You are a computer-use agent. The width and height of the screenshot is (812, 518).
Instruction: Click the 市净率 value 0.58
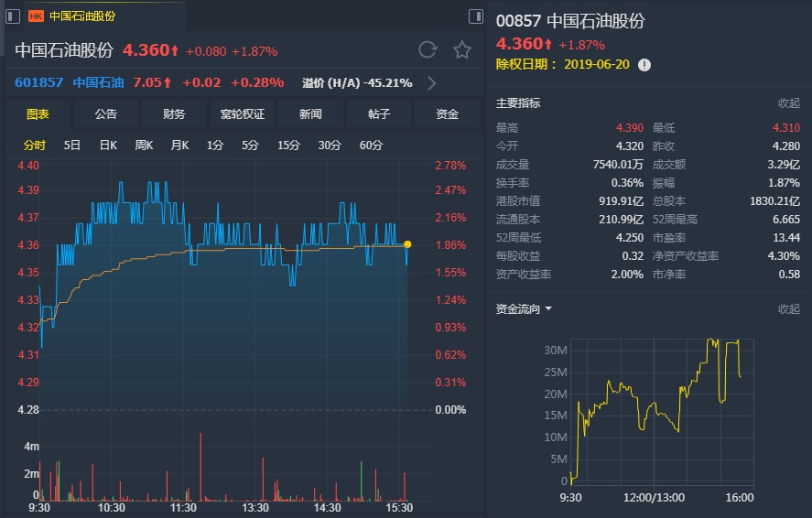pos(789,275)
